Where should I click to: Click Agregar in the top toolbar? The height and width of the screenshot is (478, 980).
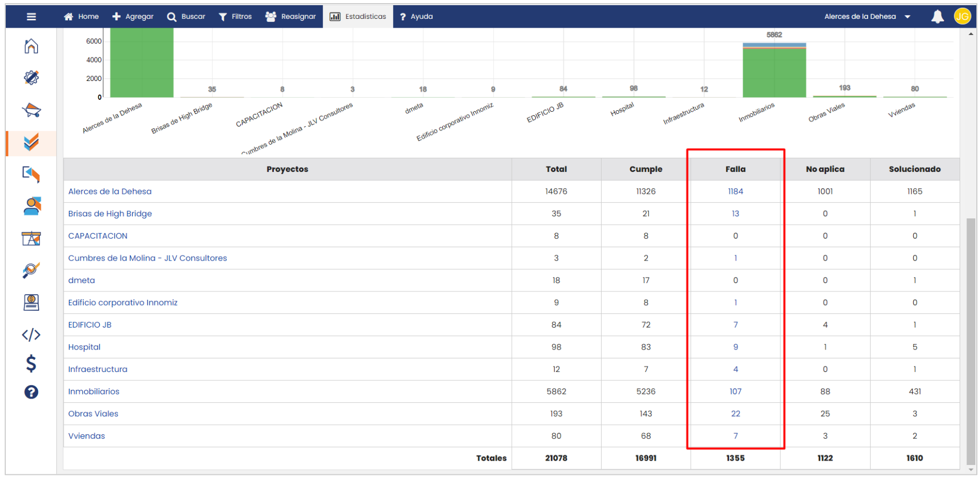pos(133,17)
